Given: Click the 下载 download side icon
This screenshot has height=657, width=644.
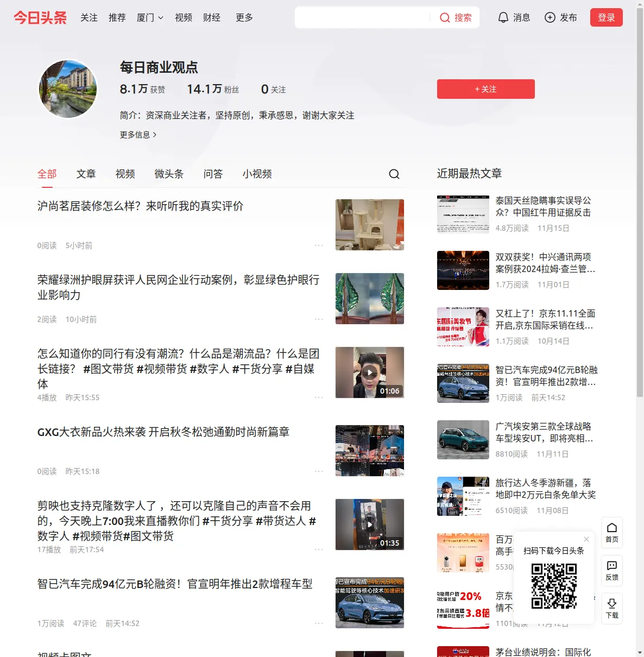Looking at the screenshot, I should pyautogui.click(x=612, y=609).
